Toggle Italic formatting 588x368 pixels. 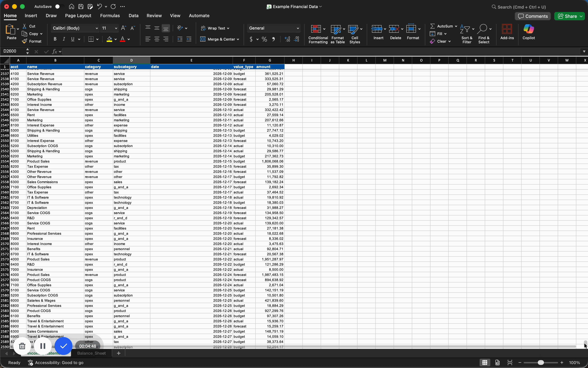pyautogui.click(x=64, y=39)
